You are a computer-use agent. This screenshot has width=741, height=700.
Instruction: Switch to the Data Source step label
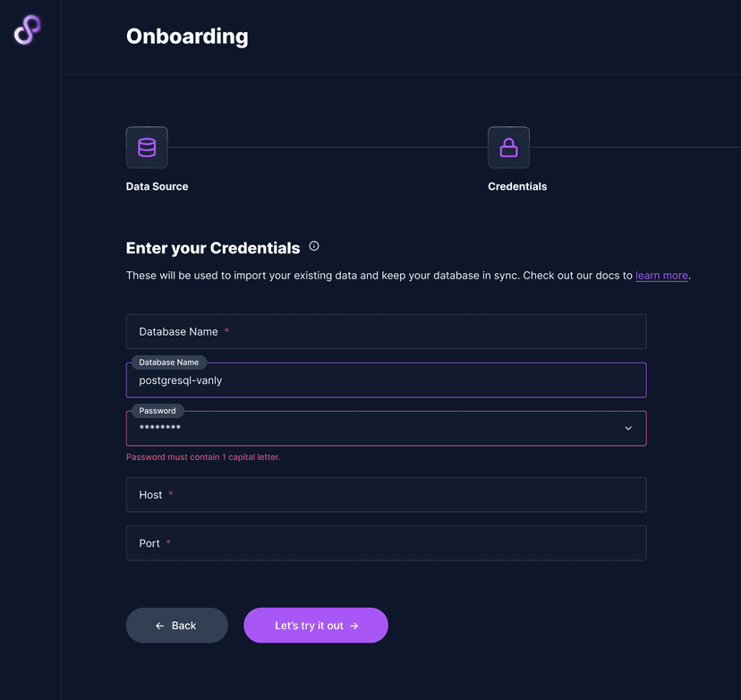pyautogui.click(x=158, y=186)
